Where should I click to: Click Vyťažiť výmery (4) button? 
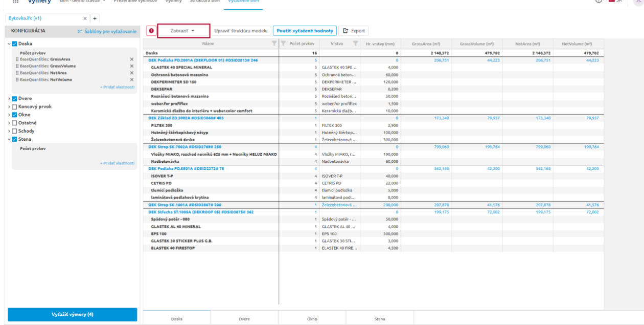coord(72,314)
